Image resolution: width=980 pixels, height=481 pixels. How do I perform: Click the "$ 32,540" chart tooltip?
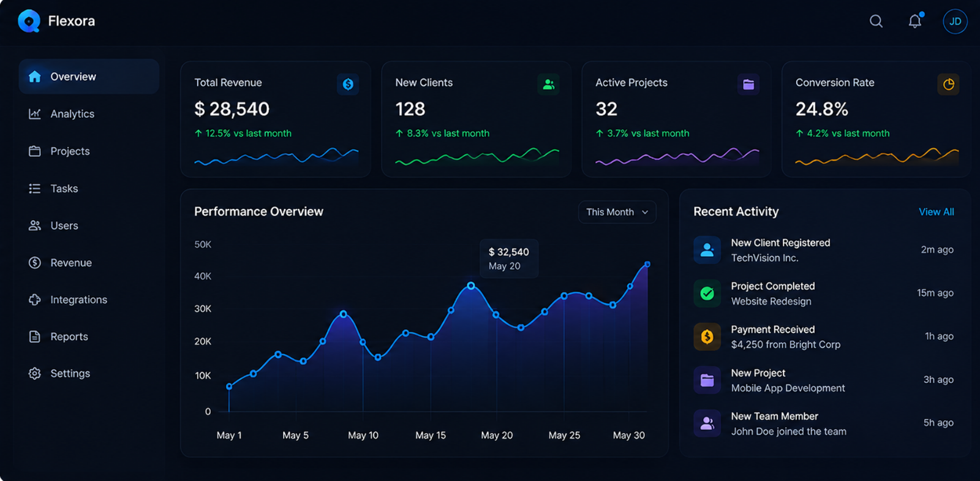509,259
